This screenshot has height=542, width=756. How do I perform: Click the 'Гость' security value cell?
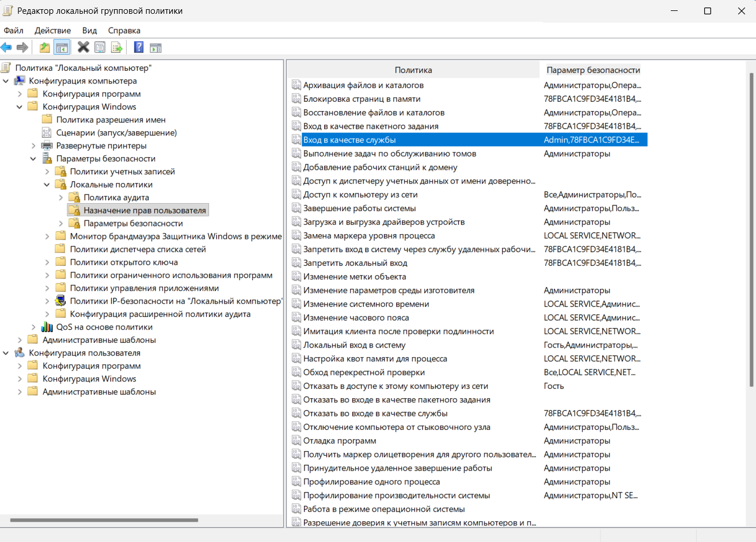pyautogui.click(x=554, y=386)
